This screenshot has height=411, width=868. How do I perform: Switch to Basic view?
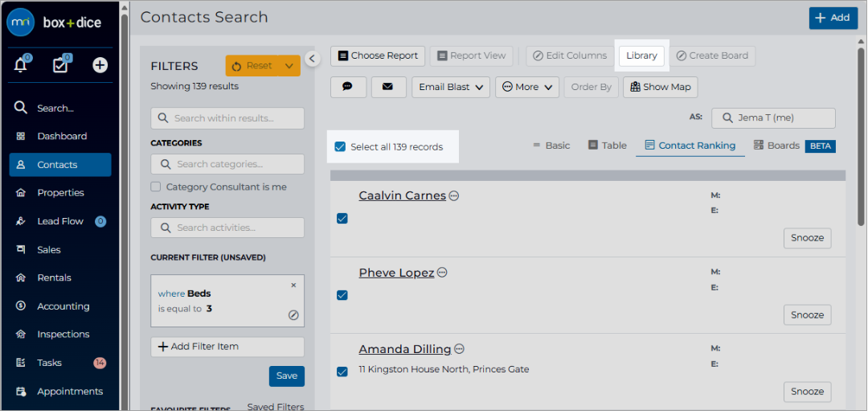click(551, 146)
